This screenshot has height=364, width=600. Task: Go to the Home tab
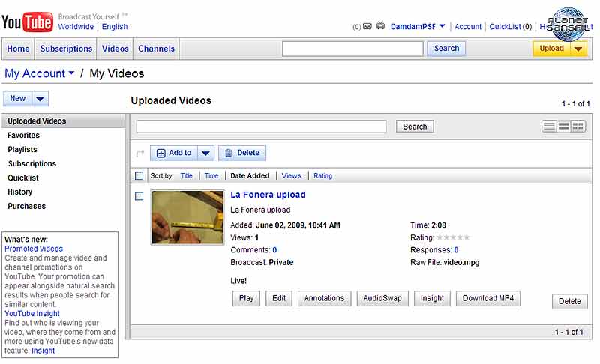[x=18, y=49]
